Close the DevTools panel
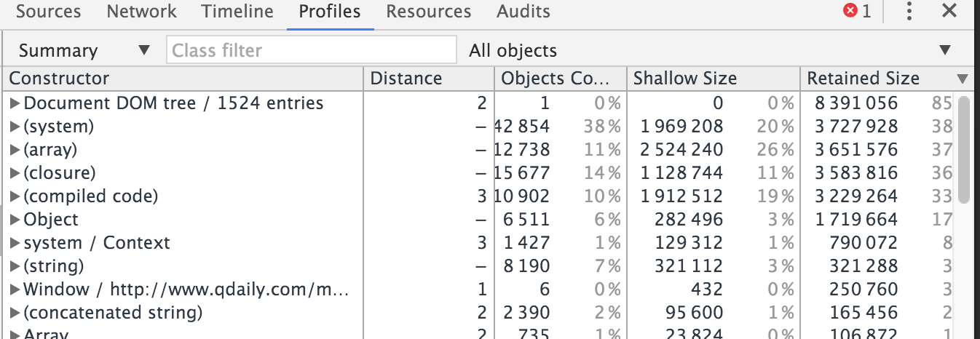This screenshot has height=339, width=980. click(x=949, y=11)
